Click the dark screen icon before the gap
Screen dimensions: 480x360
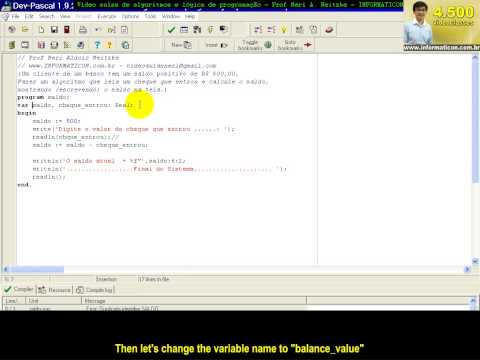223,29
